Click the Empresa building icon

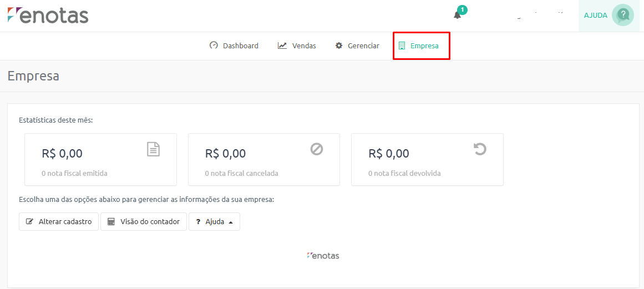pyautogui.click(x=402, y=45)
